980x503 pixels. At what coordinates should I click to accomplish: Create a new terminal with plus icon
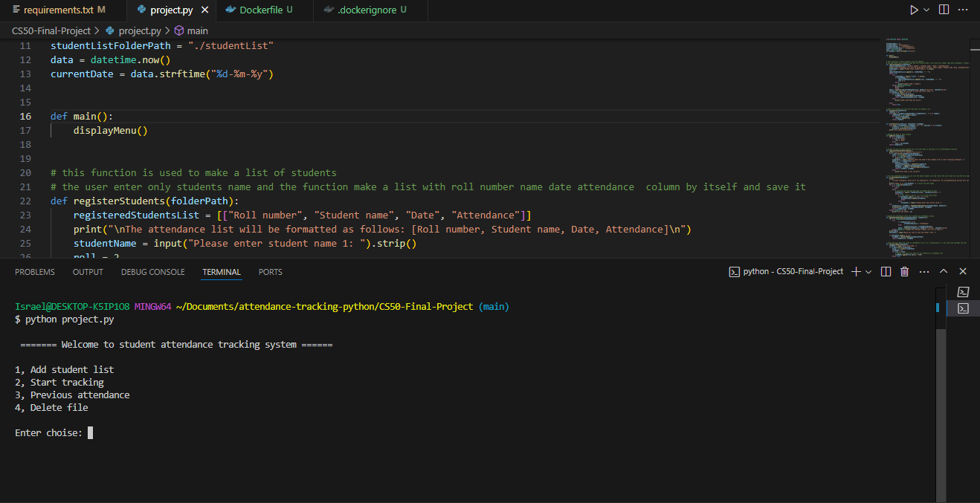pos(856,272)
